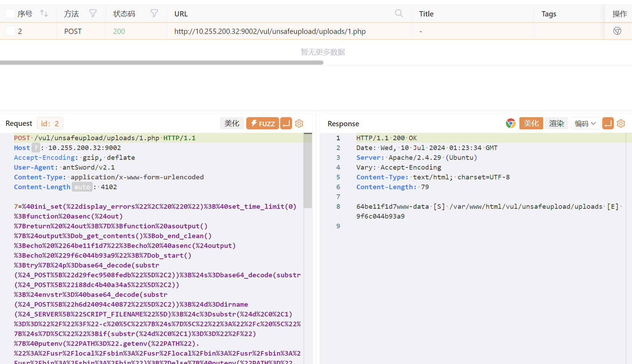Click response body line with www-data
This screenshot has width=632, height=364.
[x=489, y=206]
